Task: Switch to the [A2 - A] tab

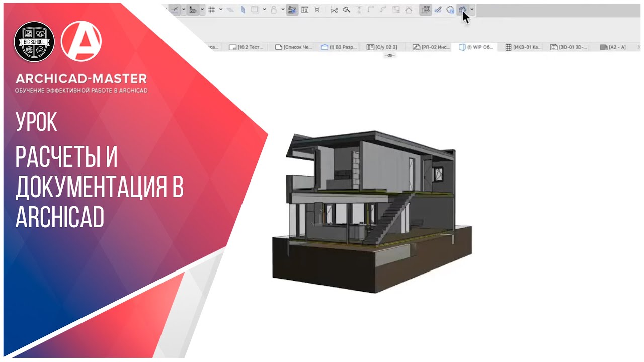Action: click(x=613, y=47)
